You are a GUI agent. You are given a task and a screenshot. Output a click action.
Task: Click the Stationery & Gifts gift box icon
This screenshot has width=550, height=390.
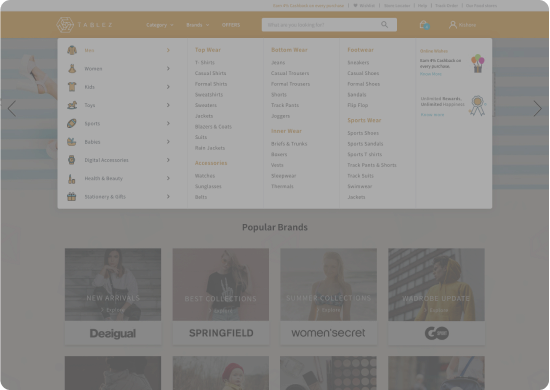tap(72, 197)
